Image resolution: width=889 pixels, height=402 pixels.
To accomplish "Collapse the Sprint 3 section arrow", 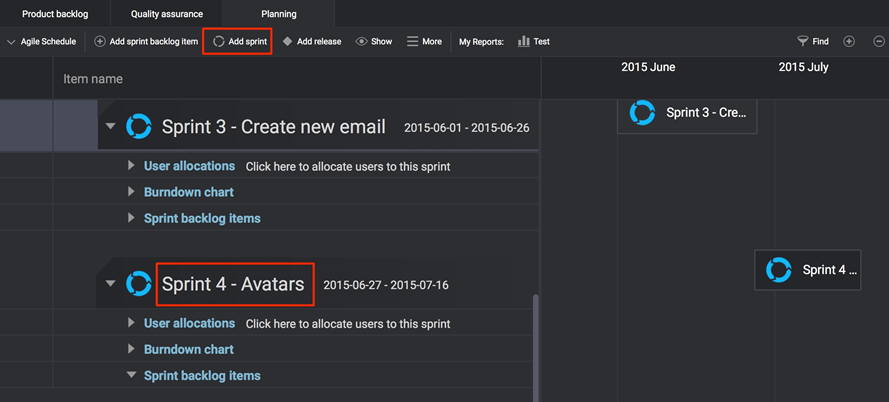I will 111,127.
